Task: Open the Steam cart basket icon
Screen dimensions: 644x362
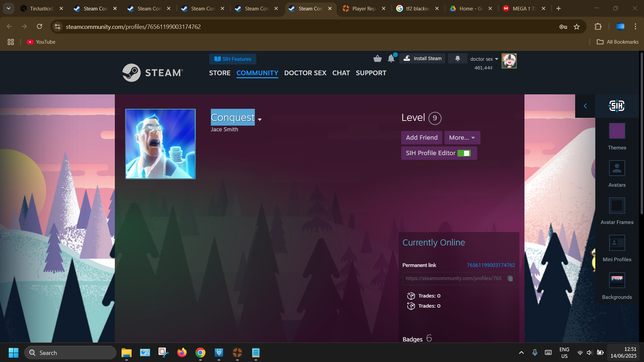Action: (377, 59)
